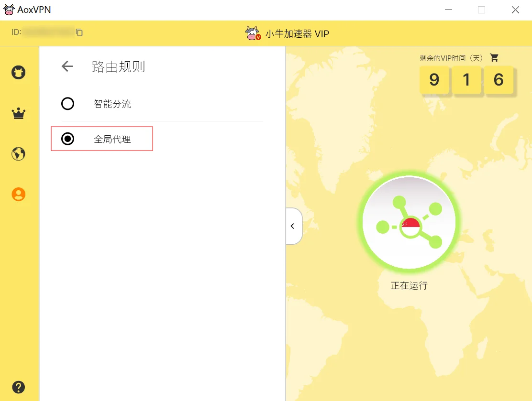Click the back arrow beside 路由规则
This screenshot has width=532, height=401.
(67, 66)
